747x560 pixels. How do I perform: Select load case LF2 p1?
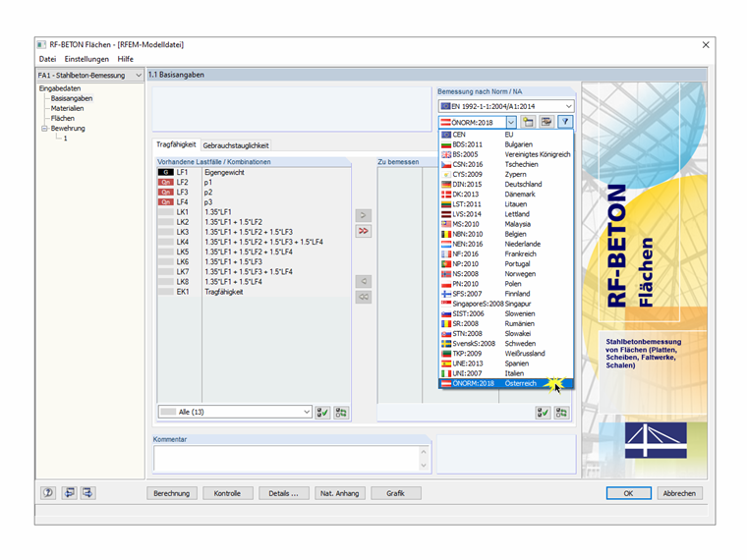(x=254, y=183)
